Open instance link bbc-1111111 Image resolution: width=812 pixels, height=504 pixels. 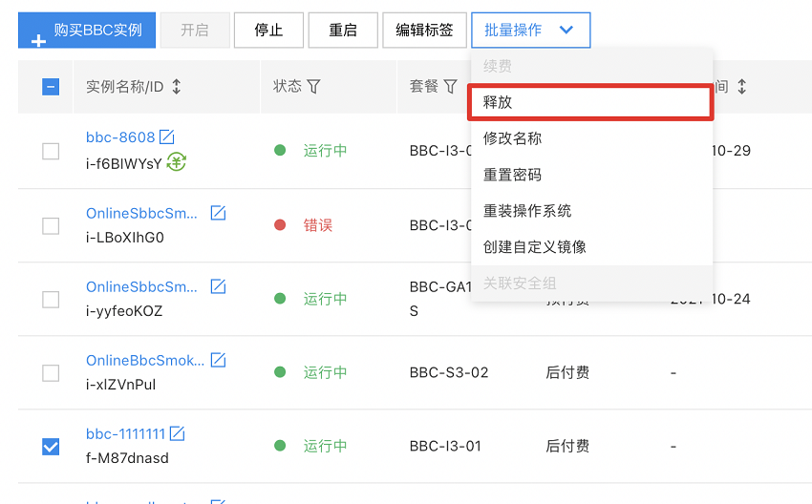pyautogui.click(x=126, y=434)
